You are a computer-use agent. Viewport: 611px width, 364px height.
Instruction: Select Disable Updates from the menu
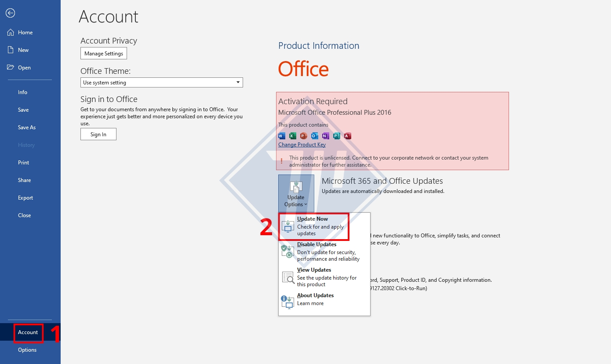[316, 251]
